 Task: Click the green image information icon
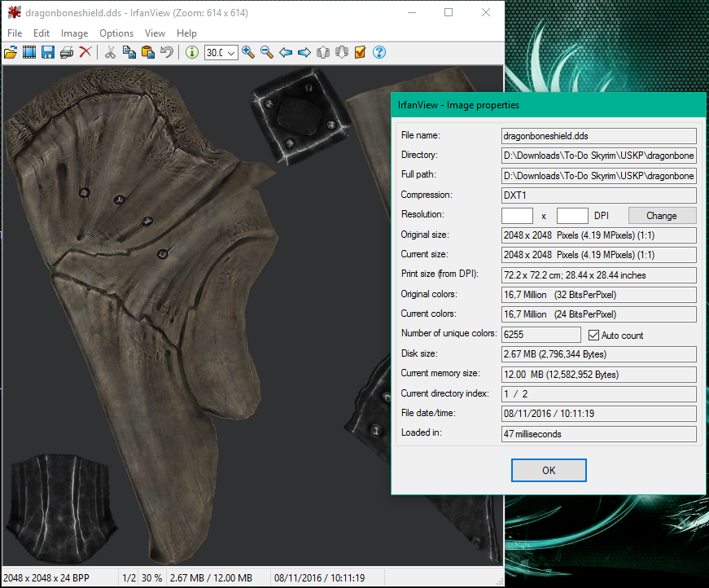pos(192,52)
